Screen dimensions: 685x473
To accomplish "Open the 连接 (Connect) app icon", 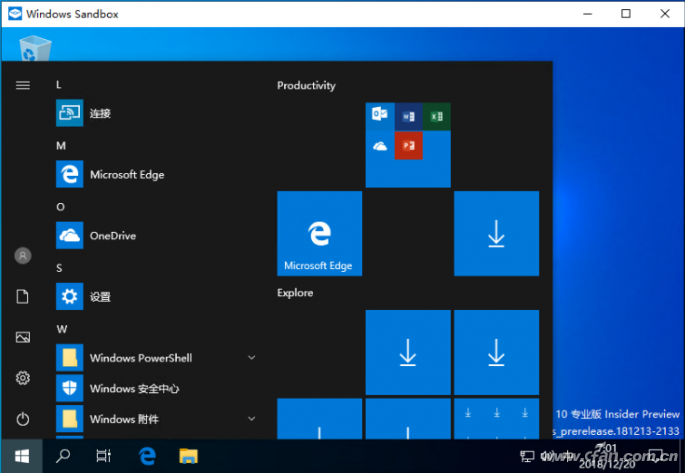I will click(69, 113).
